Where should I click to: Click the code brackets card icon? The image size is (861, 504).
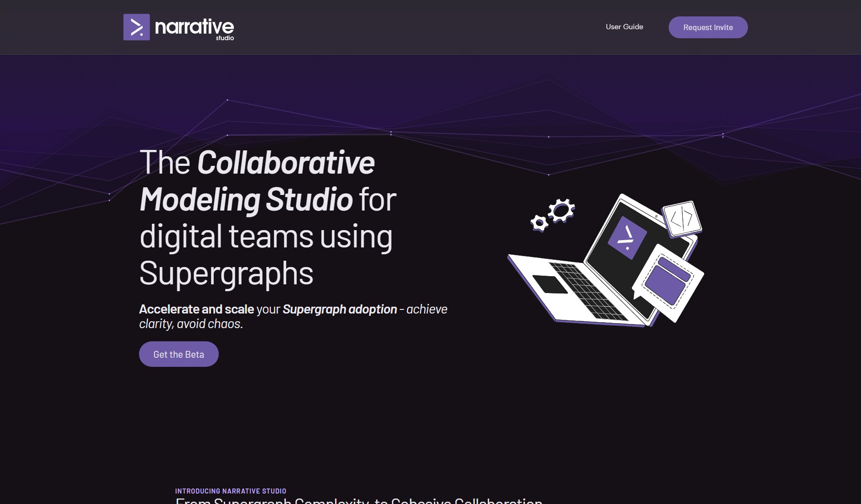tap(682, 219)
